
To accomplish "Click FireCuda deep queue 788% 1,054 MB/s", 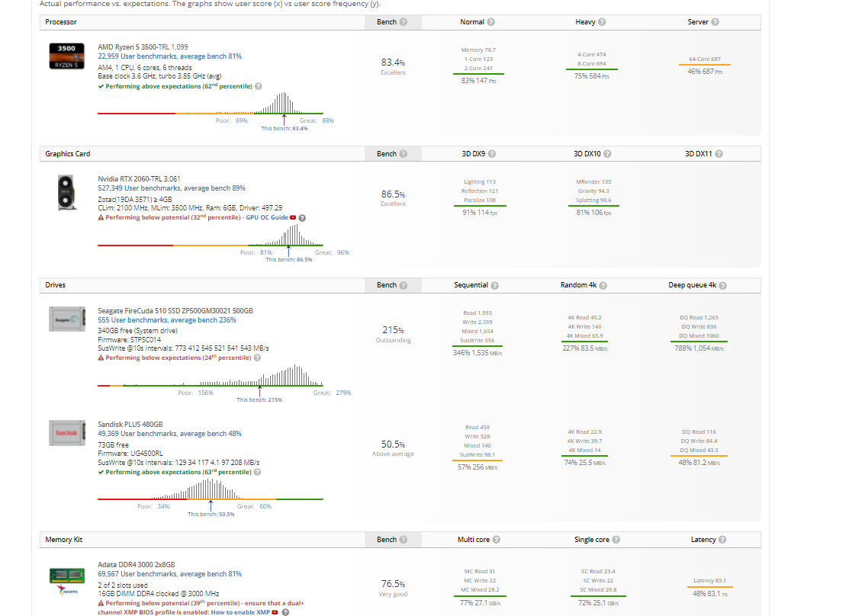I will (699, 348).
